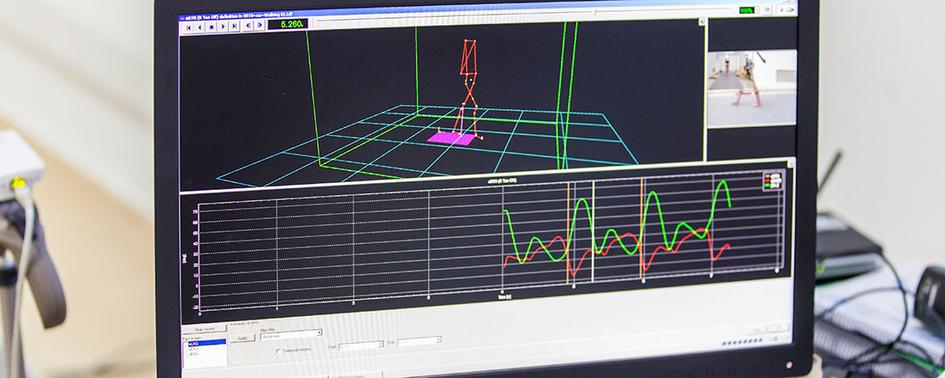945x378 pixels.
Task: Open the End dropdown
Action: coord(419,341)
